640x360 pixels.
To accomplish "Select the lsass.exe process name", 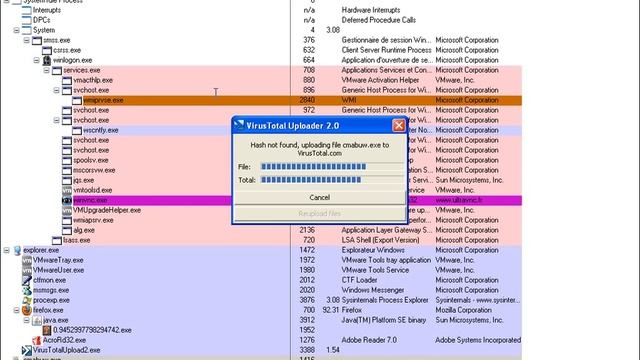I will click(x=76, y=240).
